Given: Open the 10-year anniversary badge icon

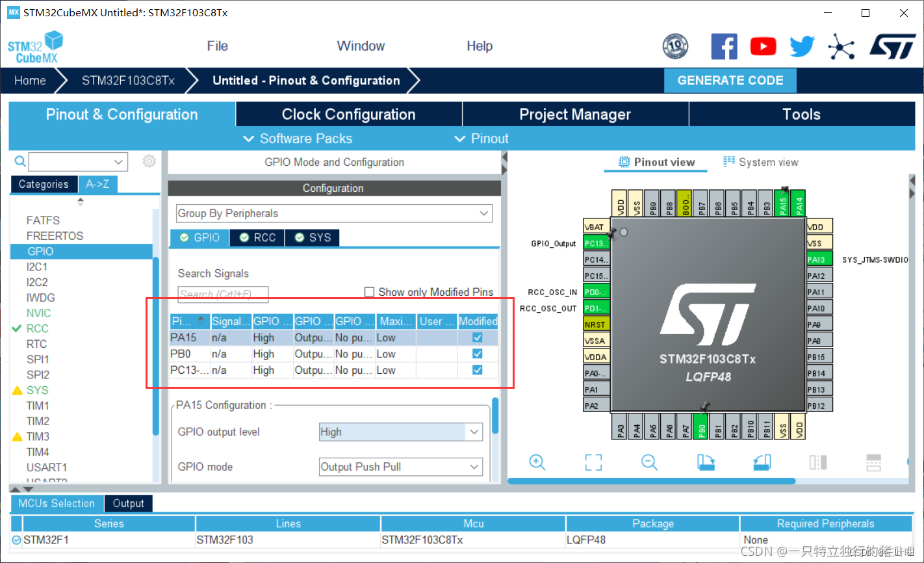Looking at the screenshot, I should click(675, 47).
